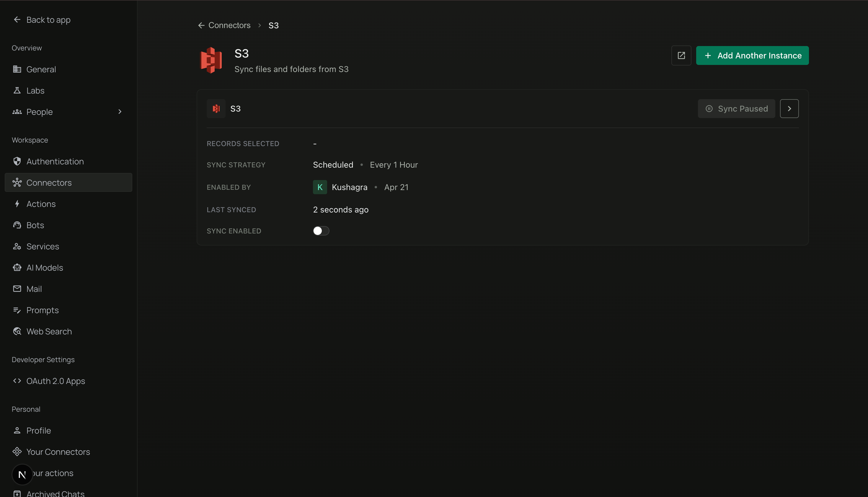This screenshot has width=868, height=497.
Task: Expand the People submenu chevron
Action: [120, 112]
